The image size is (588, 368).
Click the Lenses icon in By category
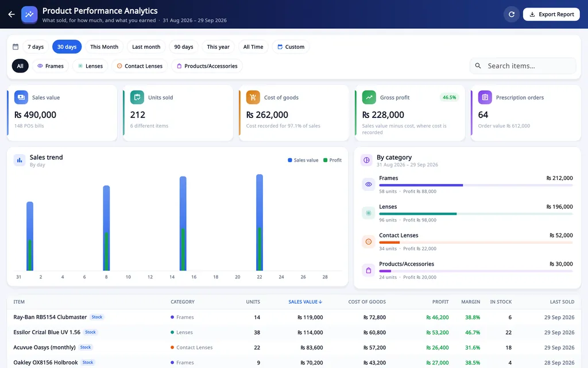369,213
